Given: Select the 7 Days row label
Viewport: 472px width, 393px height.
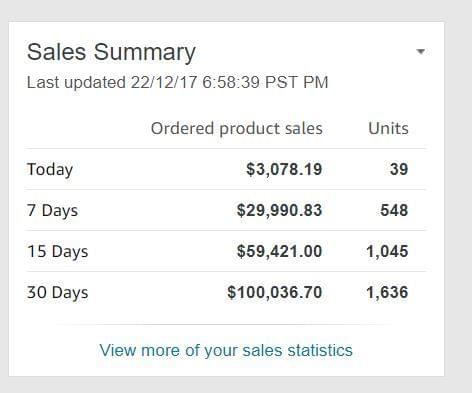Looking at the screenshot, I should tap(52, 211).
